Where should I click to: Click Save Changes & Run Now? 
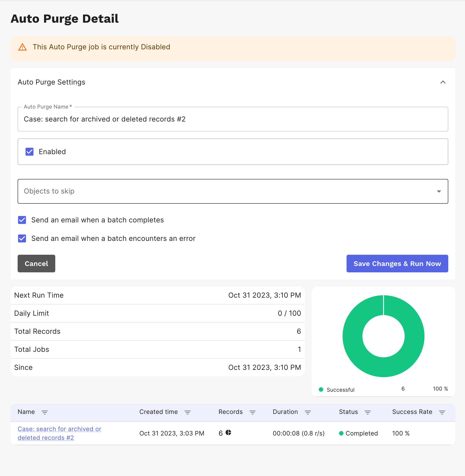(397, 264)
